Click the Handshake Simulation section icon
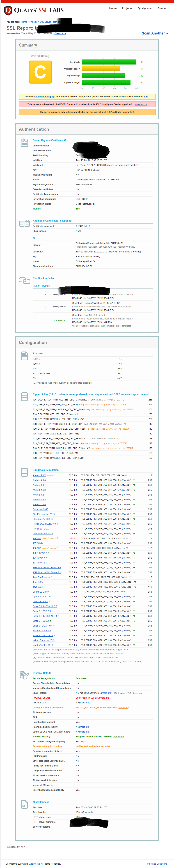Image resolution: width=174 pixels, height=868 pixels. pyautogui.click(x=24, y=472)
